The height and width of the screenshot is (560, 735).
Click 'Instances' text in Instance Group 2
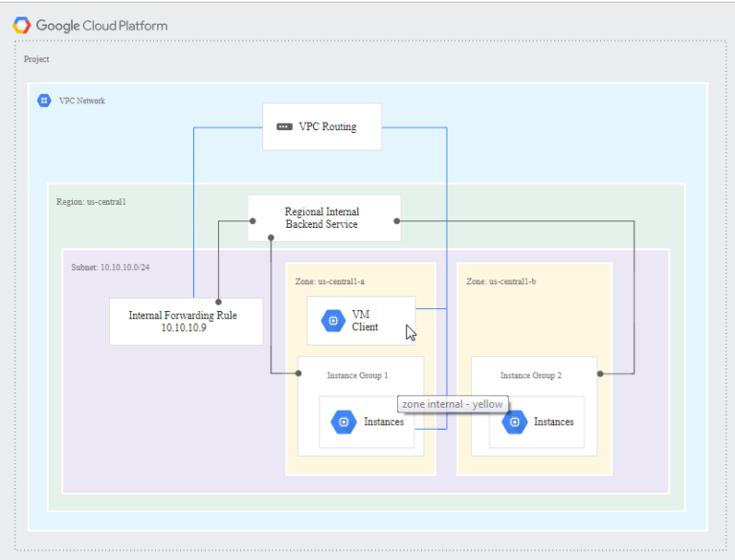(x=554, y=422)
